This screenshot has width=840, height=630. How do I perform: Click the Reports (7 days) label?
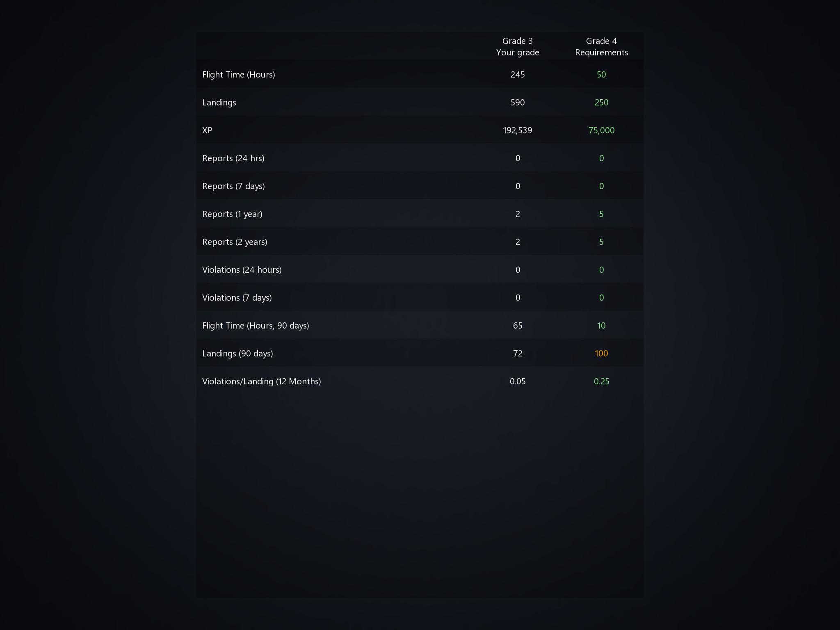pyautogui.click(x=233, y=186)
